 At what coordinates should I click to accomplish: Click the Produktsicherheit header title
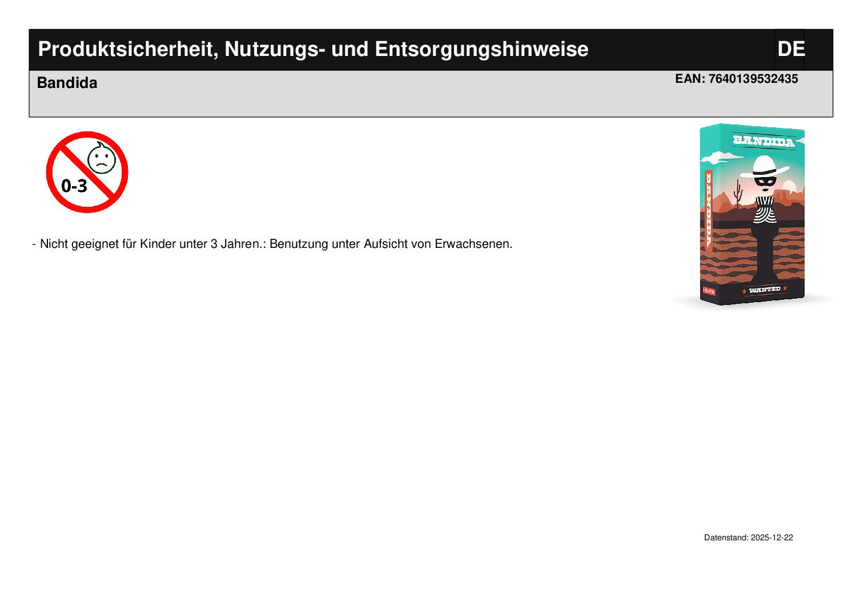point(313,49)
